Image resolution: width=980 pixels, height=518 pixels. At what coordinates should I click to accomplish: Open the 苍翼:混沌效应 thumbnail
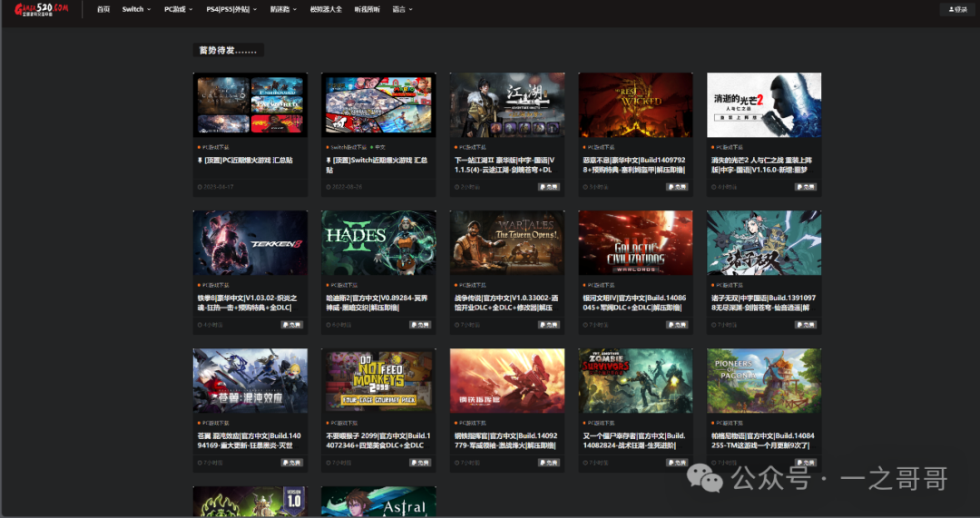tap(250, 381)
